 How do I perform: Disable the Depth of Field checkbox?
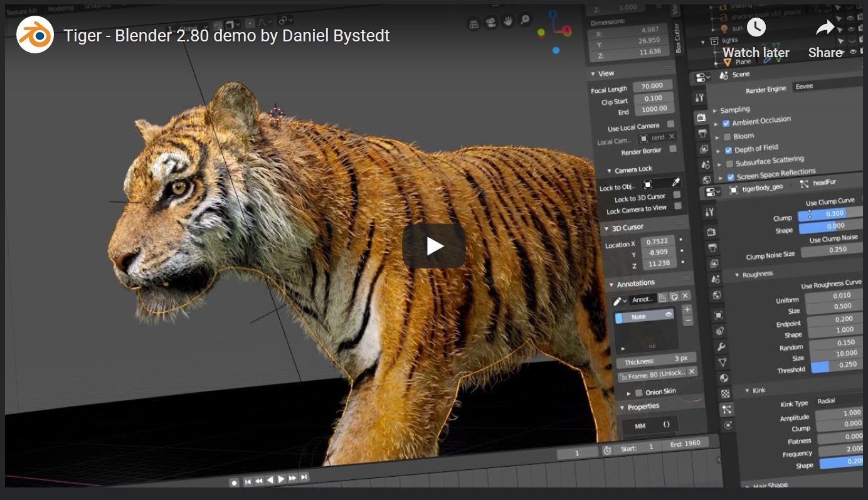point(728,151)
